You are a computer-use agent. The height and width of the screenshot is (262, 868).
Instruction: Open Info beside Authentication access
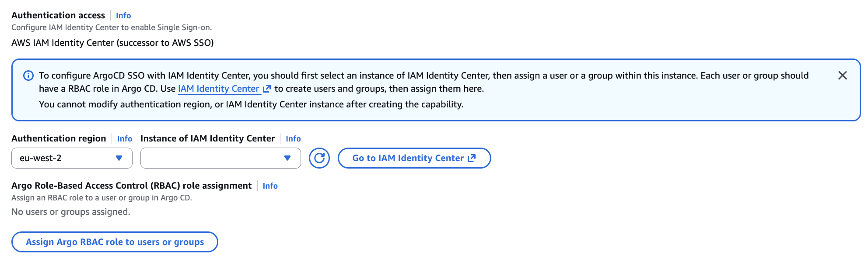tap(123, 15)
